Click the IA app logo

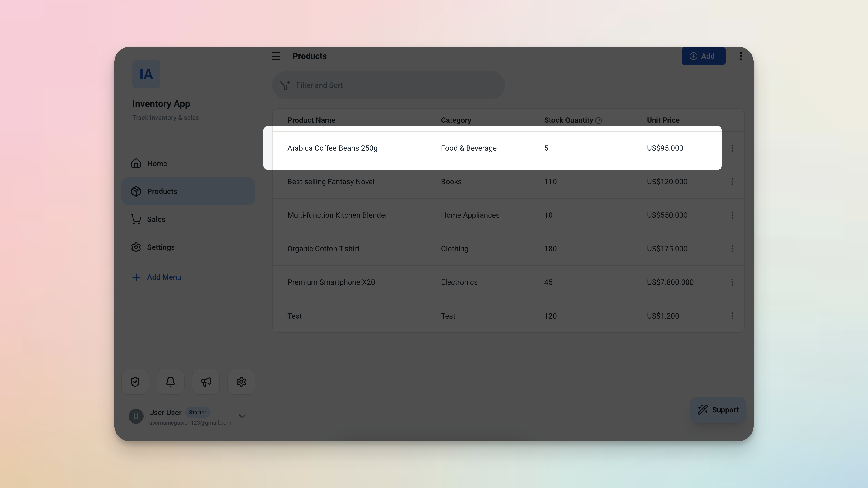pyautogui.click(x=146, y=74)
